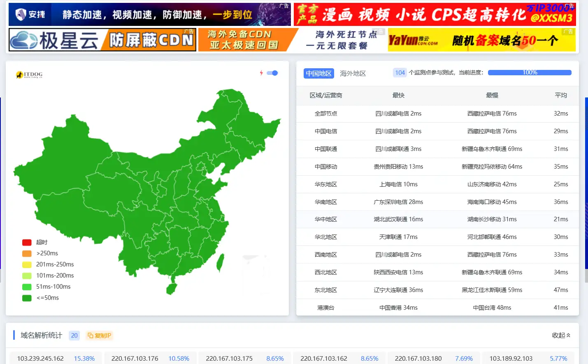Click the 100% progress bar
The width and height of the screenshot is (588, 364).
[x=530, y=72]
